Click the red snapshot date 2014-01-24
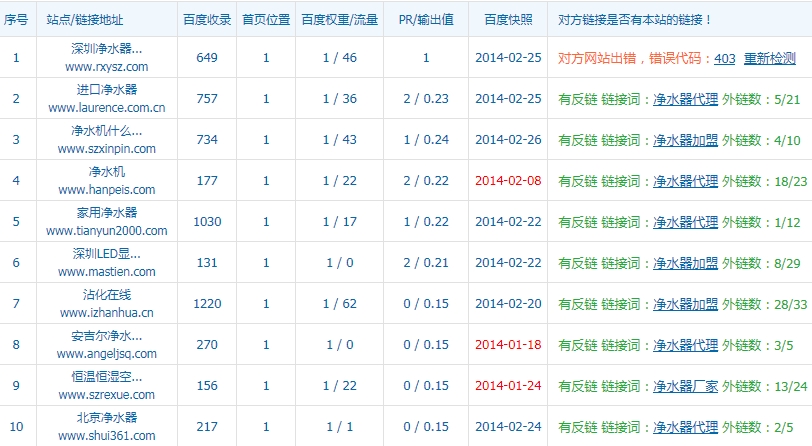This screenshot has height=446, width=812. pyautogui.click(x=508, y=385)
